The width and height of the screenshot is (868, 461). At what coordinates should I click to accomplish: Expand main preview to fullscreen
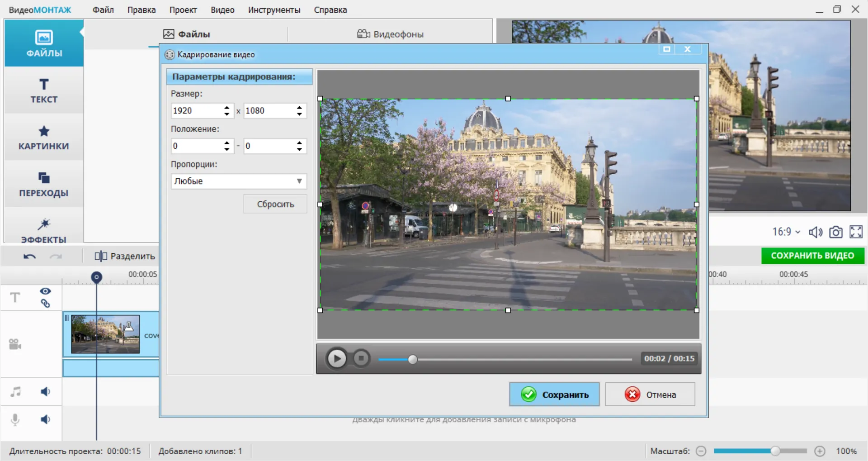pyautogui.click(x=856, y=232)
